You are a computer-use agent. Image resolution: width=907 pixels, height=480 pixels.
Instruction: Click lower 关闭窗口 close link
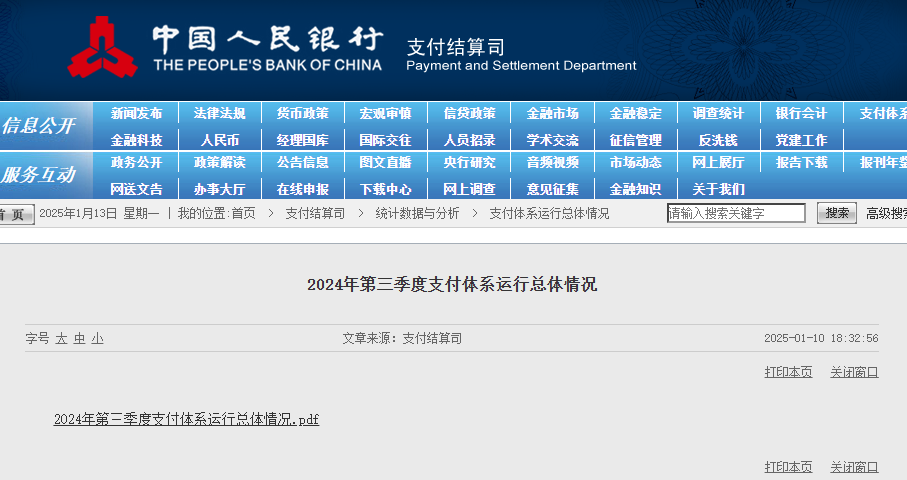[854, 467]
